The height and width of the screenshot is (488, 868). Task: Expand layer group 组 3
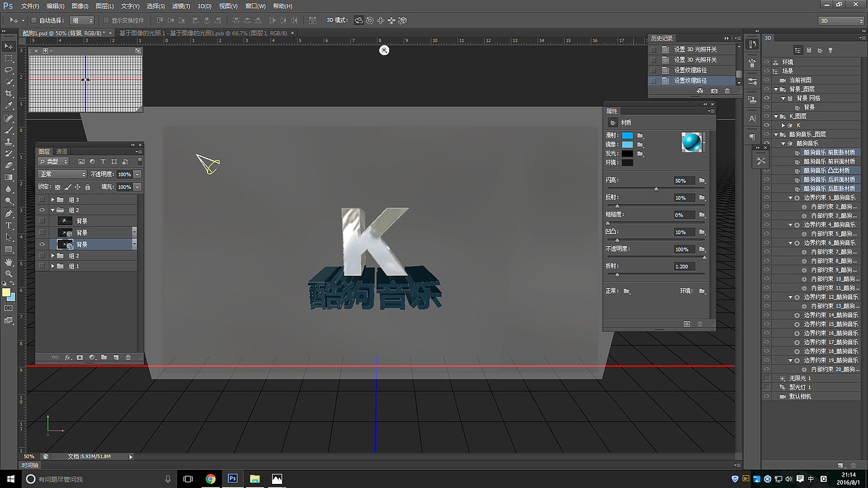pos(53,200)
